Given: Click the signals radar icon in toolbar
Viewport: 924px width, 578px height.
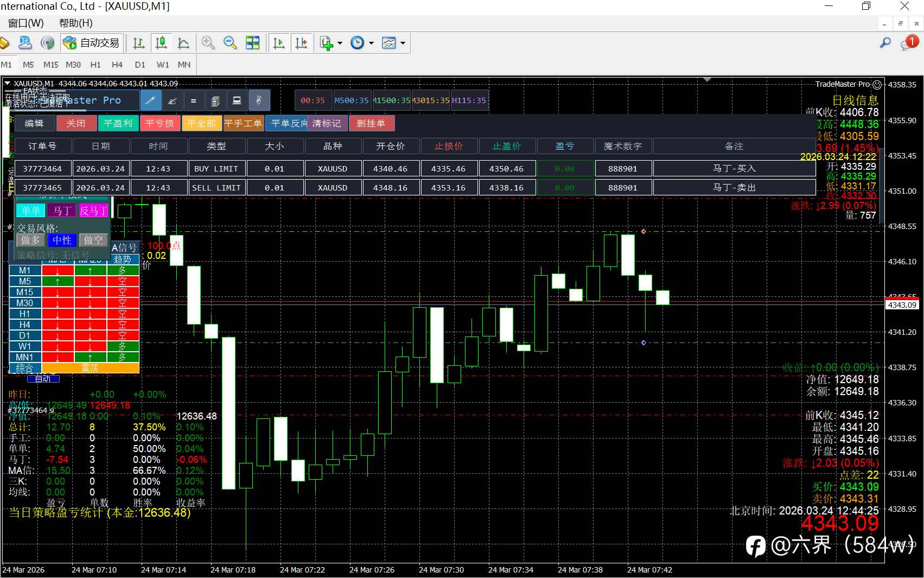Looking at the screenshot, I should 48,43.
